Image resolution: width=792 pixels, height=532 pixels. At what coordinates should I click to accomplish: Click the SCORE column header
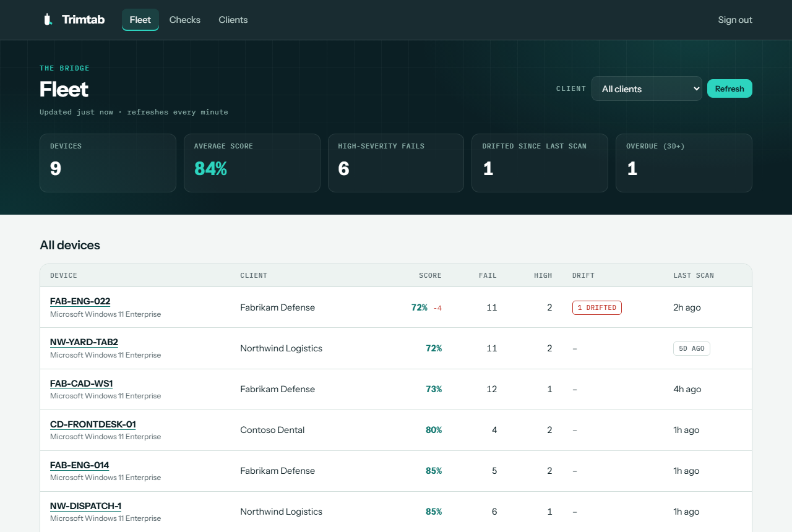[430, 275]
